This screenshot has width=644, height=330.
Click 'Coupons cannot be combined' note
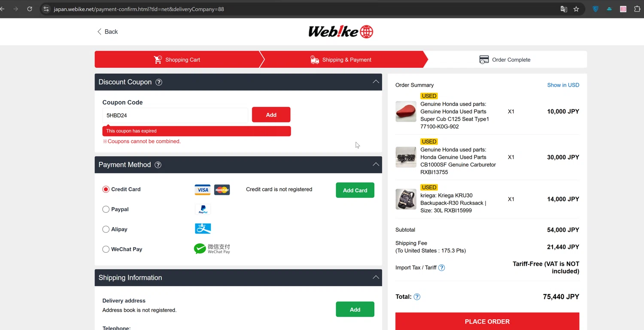pos(142,141)
